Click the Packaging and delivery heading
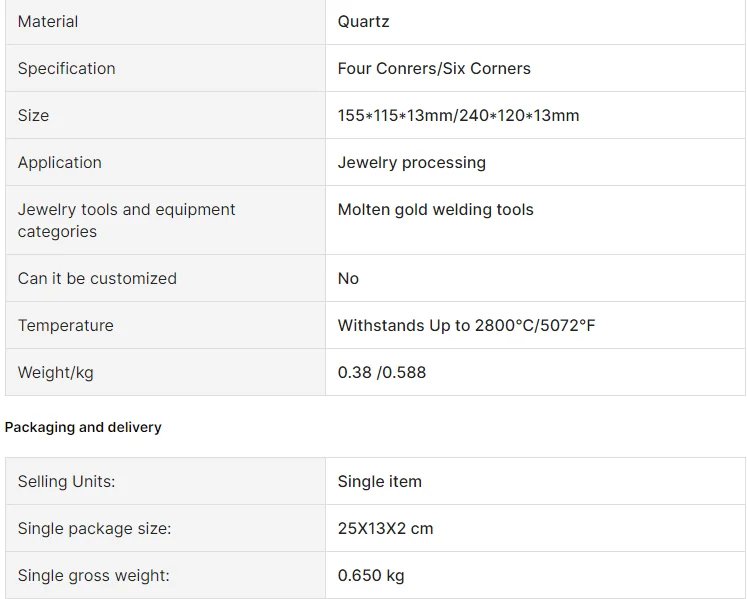 83,427
